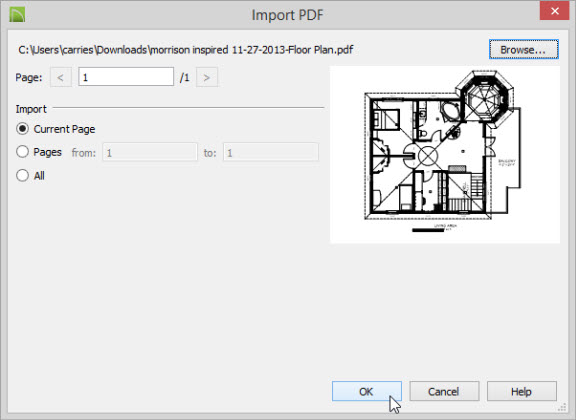Image resolution: width=576 pixels, height=420 pixels.
Task: Click the floor plan PDF preview
Action: [445, 155]
